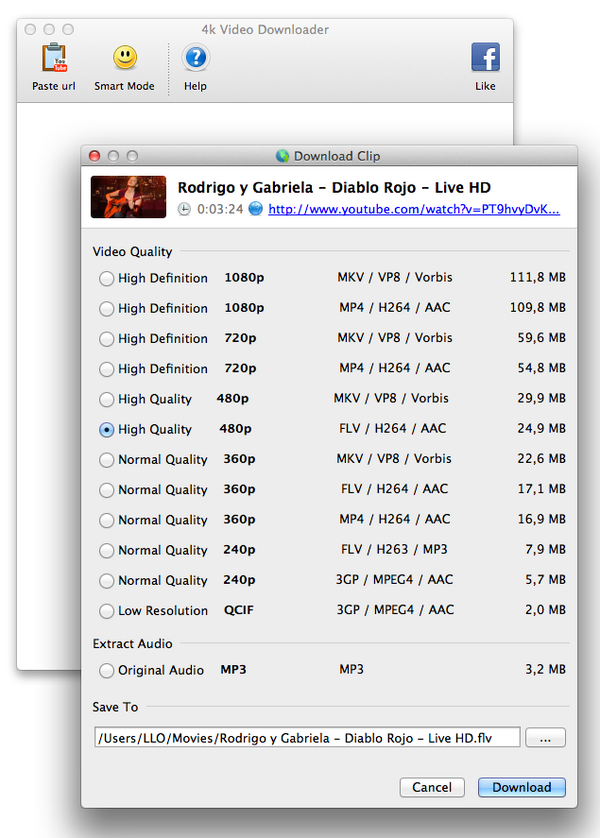The width and height of the screenshot is (600, 838).
Task: Click the Download Clip title globe icon
Action: [x=283, y=156]
